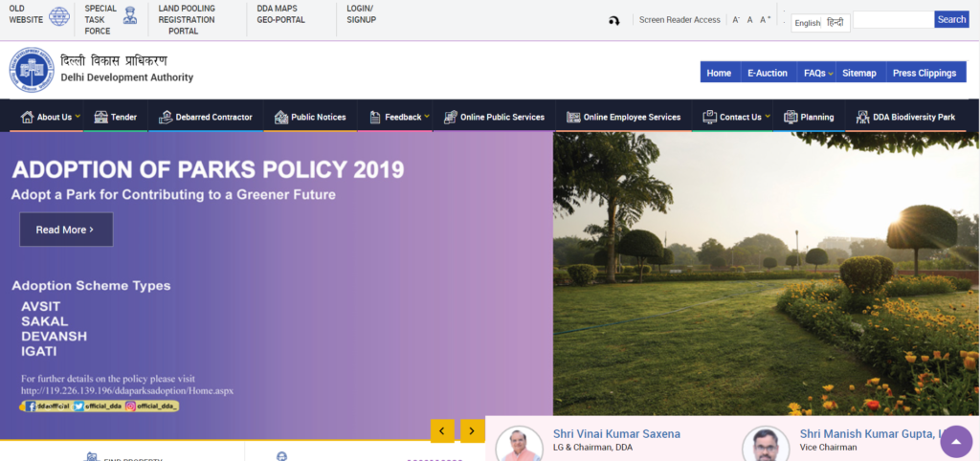
Task: Click the Special Task Force officer icon
Action: pos(130,16)
